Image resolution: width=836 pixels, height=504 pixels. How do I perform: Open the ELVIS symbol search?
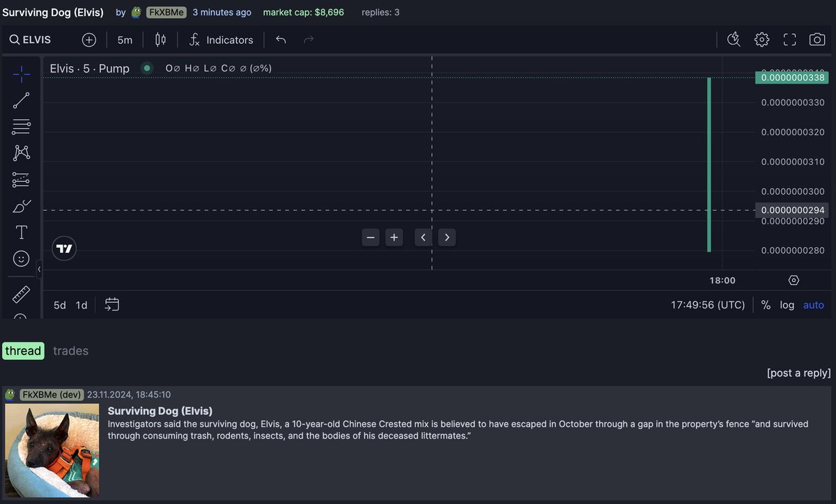click(30, 40)
